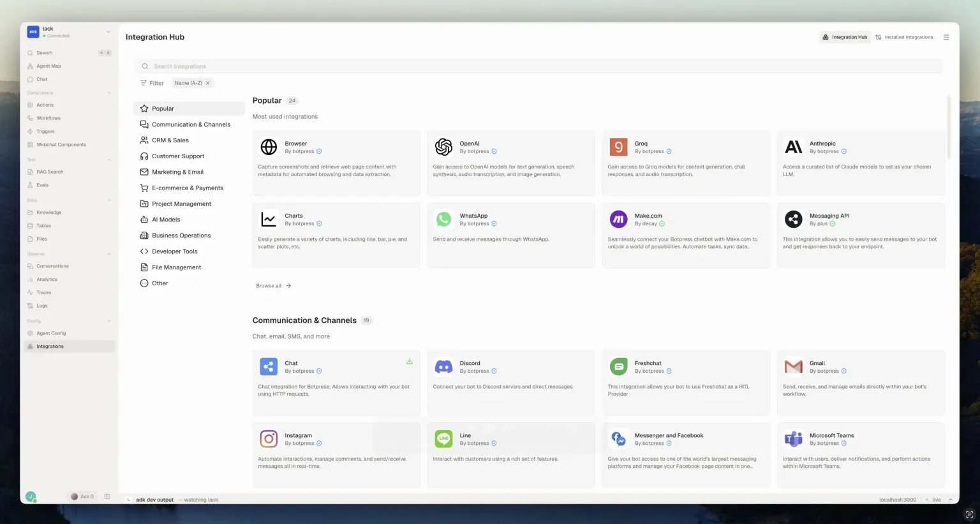Open the WhatsApp integration icon
The height and width of the screenshot is (524, 980).
(443, 220)
